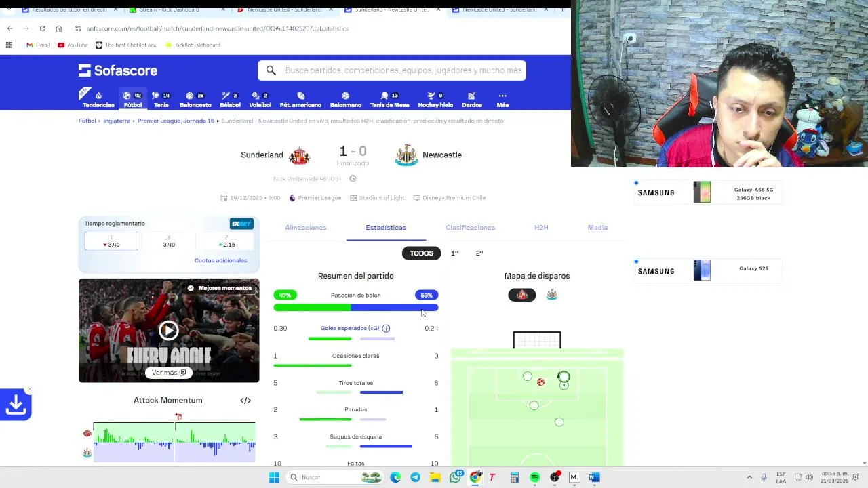Open the Gmail bookmark
The height and width of the screenshot is (488, 868).
click(x=38, y=45)
